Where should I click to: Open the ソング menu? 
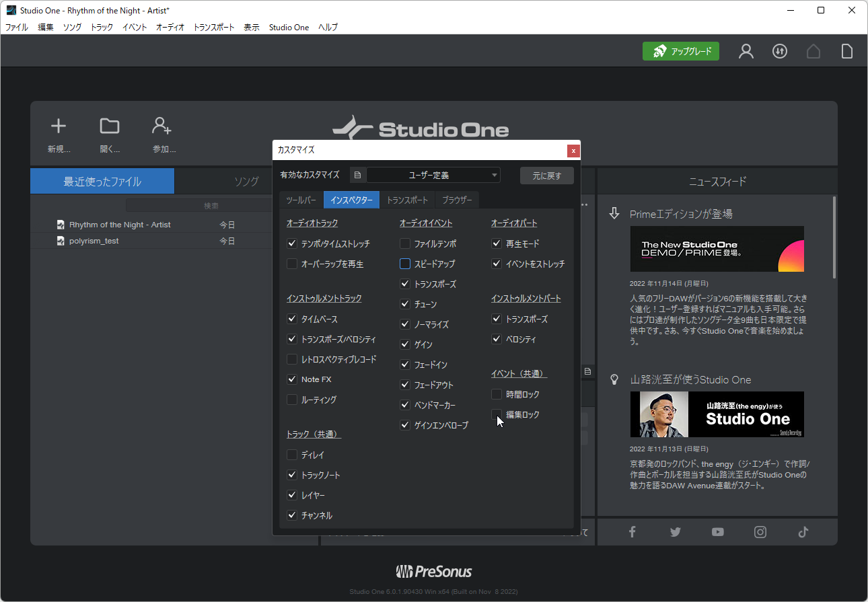point(72,27)
